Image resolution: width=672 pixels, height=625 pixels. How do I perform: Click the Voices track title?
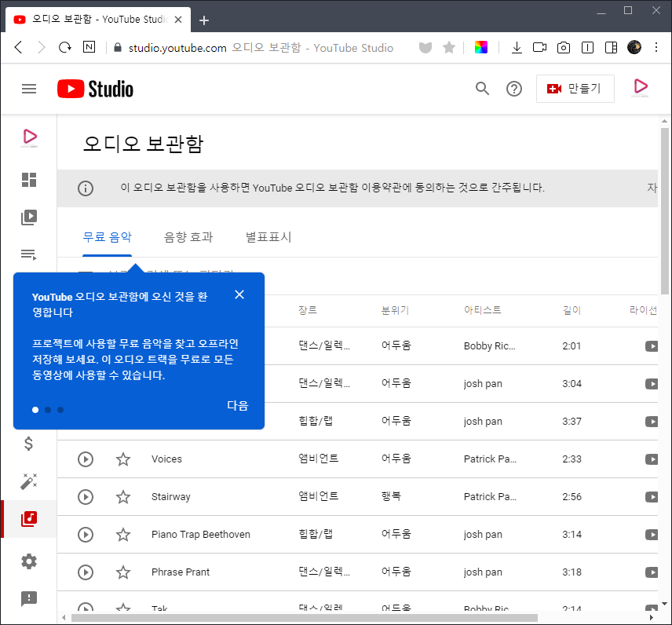tap(166, 459)
